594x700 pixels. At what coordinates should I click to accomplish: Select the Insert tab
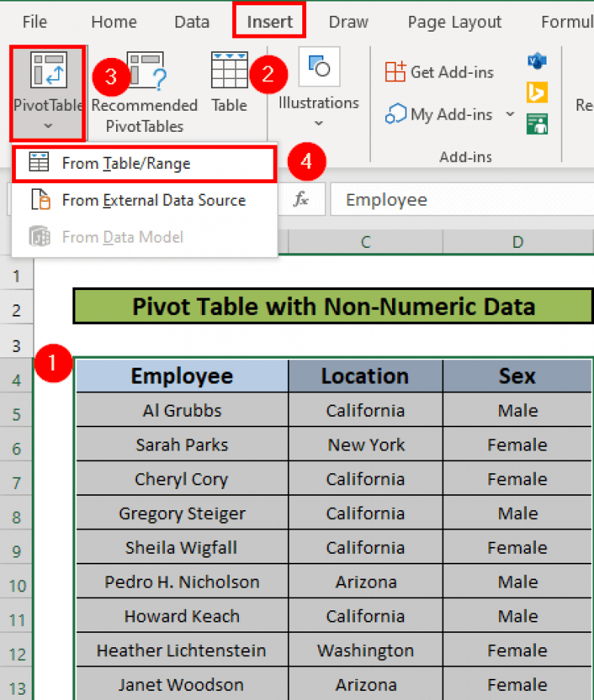269,21
